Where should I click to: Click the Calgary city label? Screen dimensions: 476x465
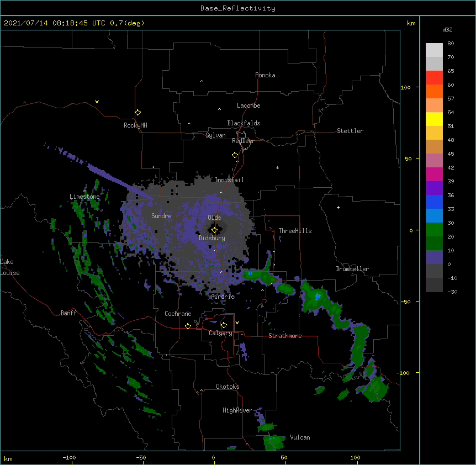pos(220,333)
